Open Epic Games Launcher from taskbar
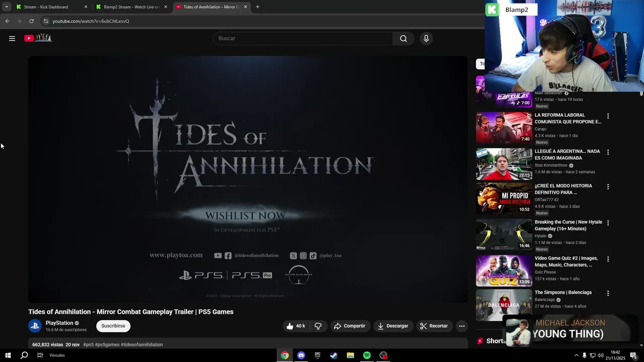The width and height of the screenshot is (644, 362). pyautogui.click(x=317, y=355)
